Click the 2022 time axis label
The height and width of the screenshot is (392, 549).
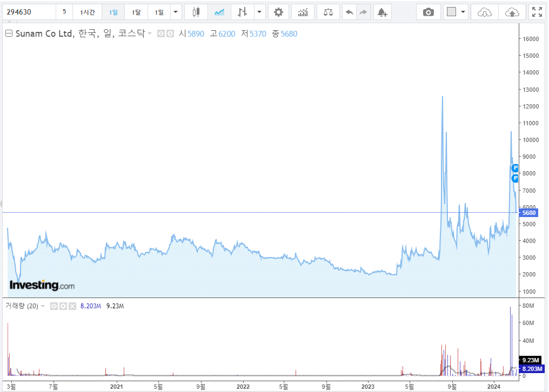coord(243,387)
